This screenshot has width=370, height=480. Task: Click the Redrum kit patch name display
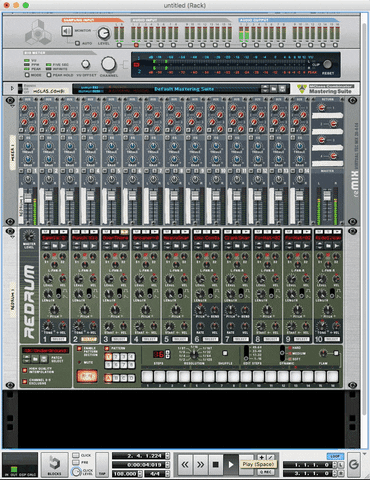[45, 350]
